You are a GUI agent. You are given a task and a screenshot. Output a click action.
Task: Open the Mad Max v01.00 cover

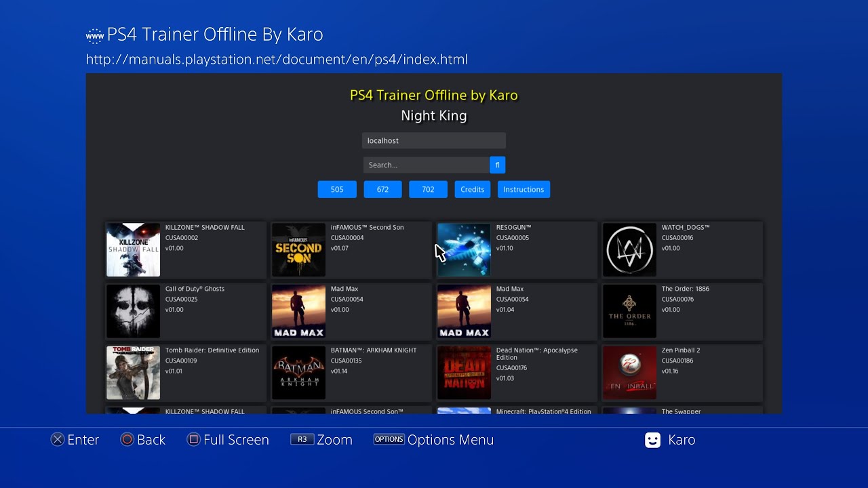(x=298, y=311)
